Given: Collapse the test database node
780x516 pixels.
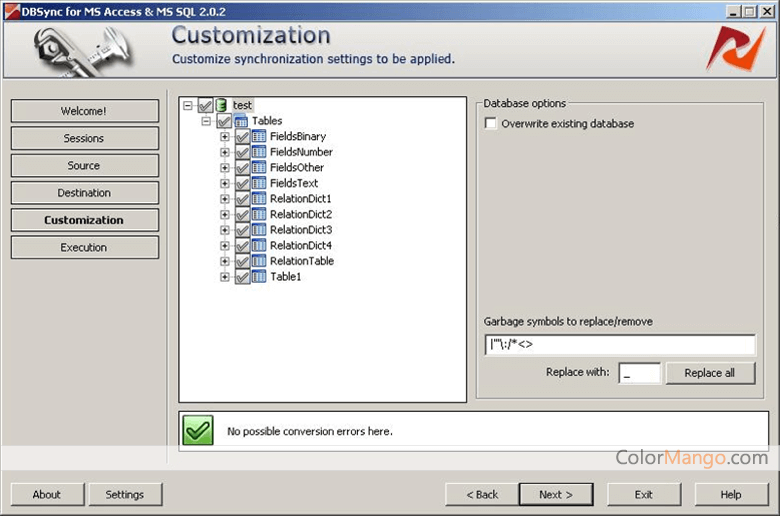Looking at the screenshot, I should coord(188,105).
